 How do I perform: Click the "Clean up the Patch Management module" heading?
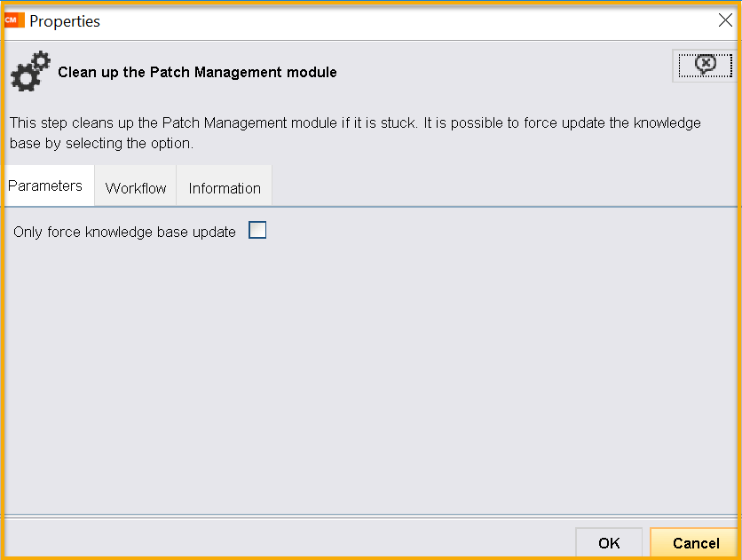[x=197, y=72]
